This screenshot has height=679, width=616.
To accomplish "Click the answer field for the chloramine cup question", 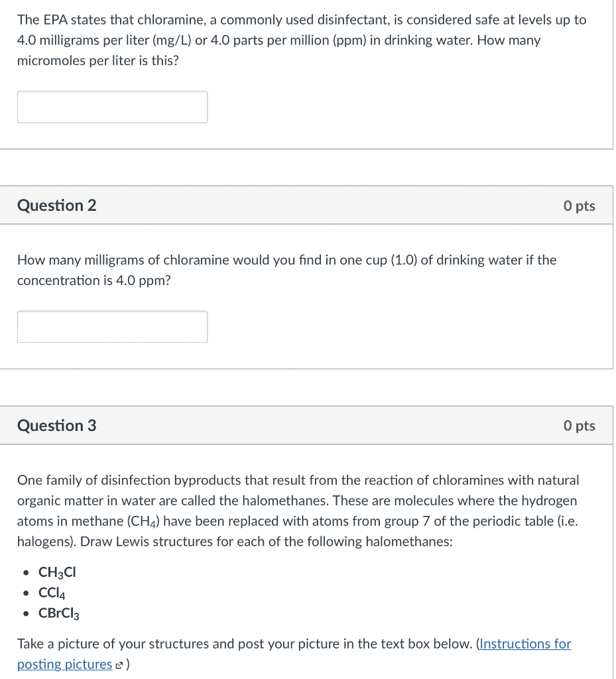I will point(111,326).
